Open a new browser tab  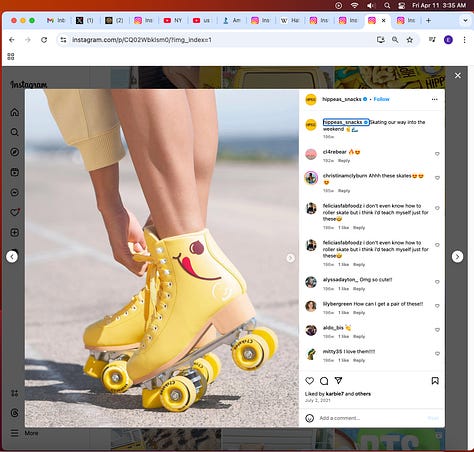428,21
